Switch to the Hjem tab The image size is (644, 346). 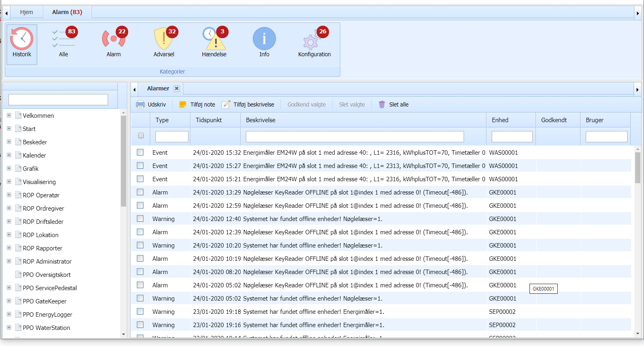coord(27,12)
